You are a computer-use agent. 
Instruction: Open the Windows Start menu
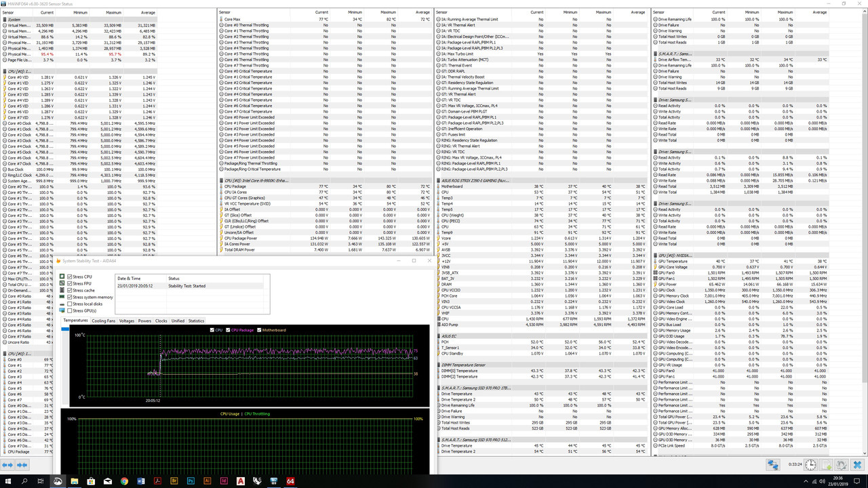pyautogui.click(x=8, y=481)
